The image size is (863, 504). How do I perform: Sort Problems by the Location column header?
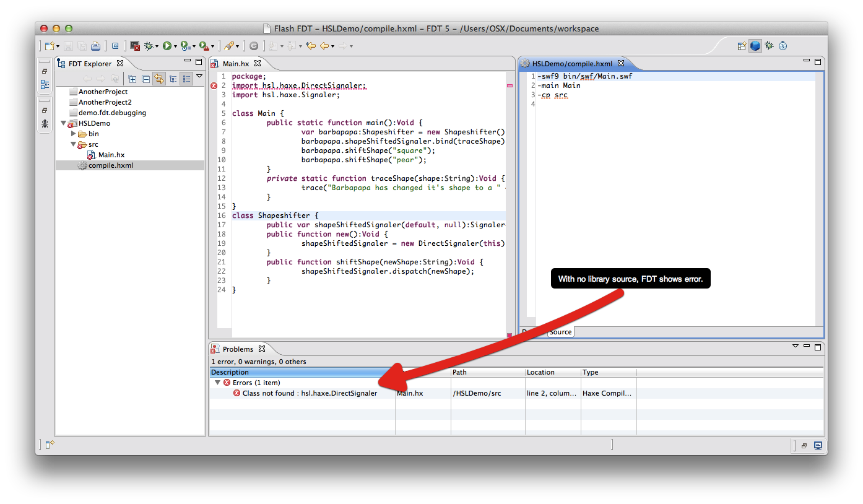pos(553,372)
